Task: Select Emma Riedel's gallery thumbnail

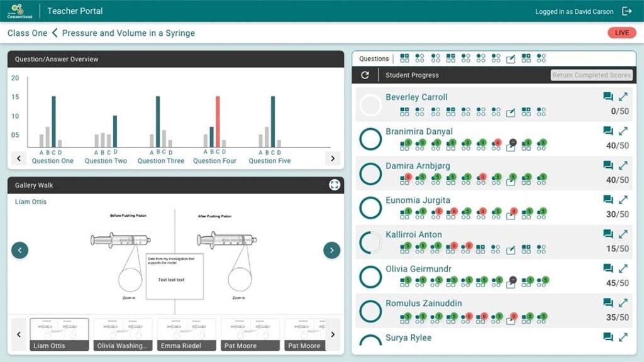Action: (x=186, y=334)
